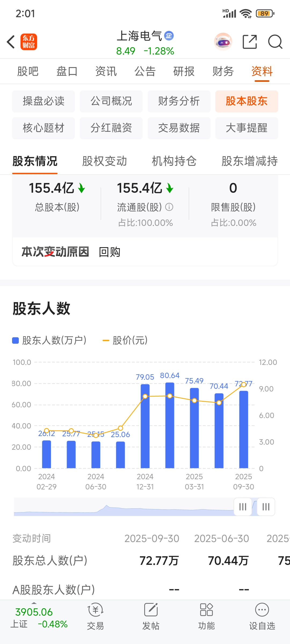Tap the A股股东人数(户) row label
Image resolution: width=290 pixels, height=644 pixels.
click(54, 590)
